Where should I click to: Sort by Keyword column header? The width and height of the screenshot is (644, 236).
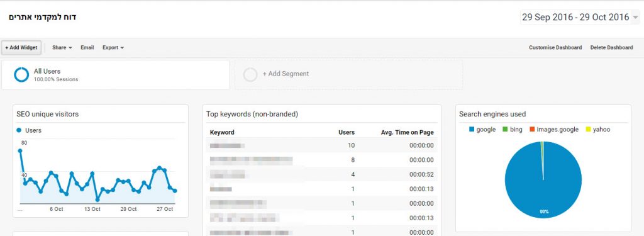click(222, 132)
